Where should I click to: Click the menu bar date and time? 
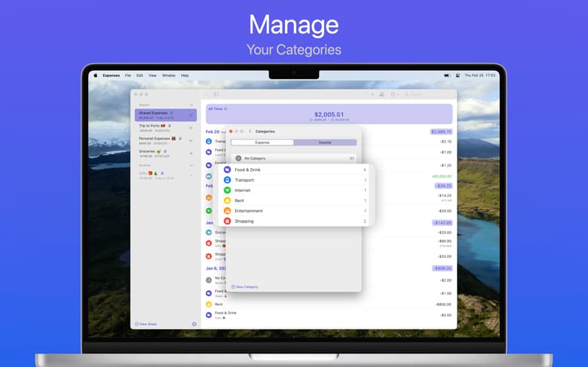coord(479,75)
